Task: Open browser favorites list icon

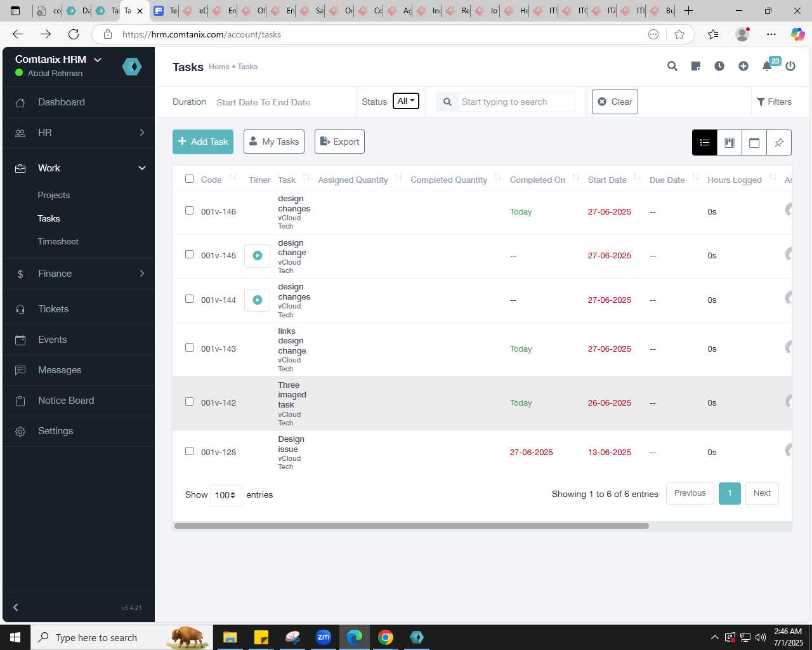Action: (713, 34)
